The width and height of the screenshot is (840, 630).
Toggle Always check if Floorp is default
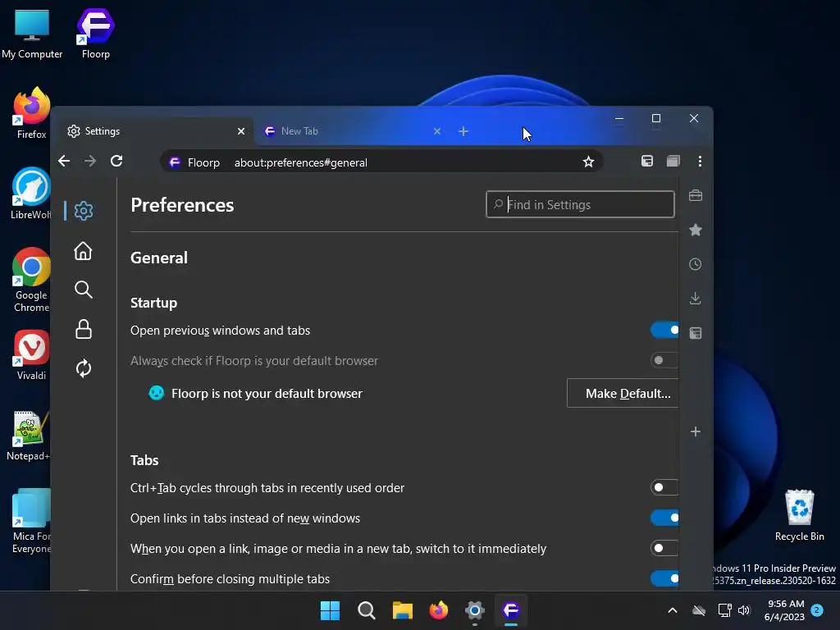click(x=664, y=360)
